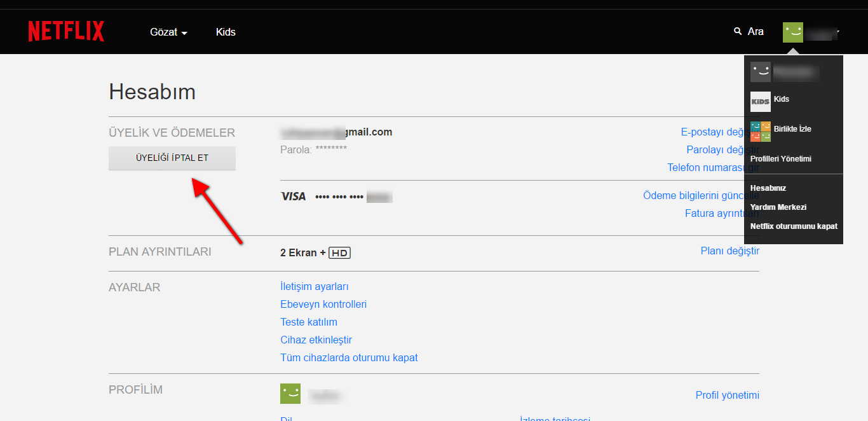868x421 pixels.
Task: Open Profilleri Yönetimi in menu
Action: [780, 159]
